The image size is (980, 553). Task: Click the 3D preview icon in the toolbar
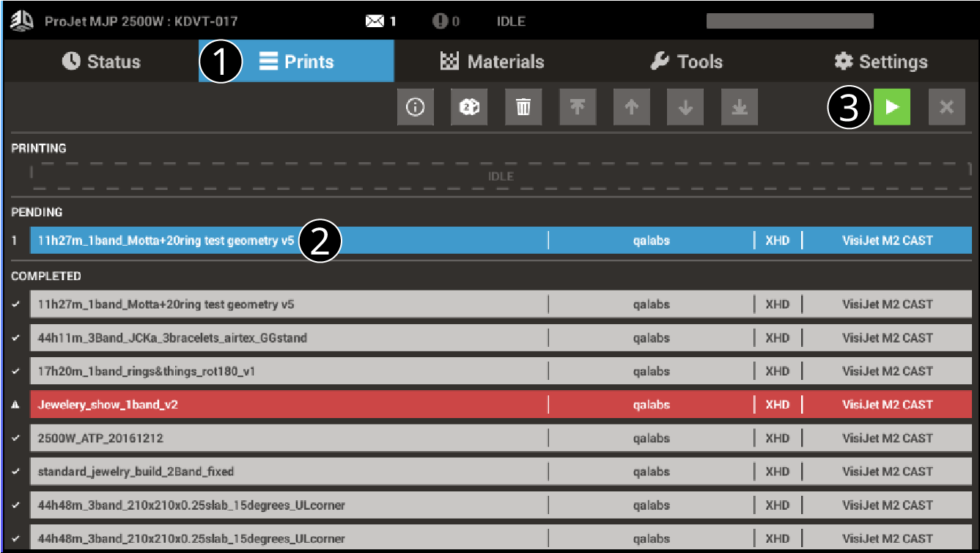[x=469, y=106]
